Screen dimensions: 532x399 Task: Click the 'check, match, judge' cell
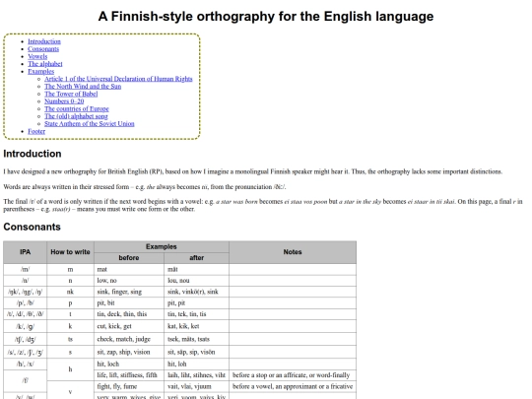(x=129, y=339)
